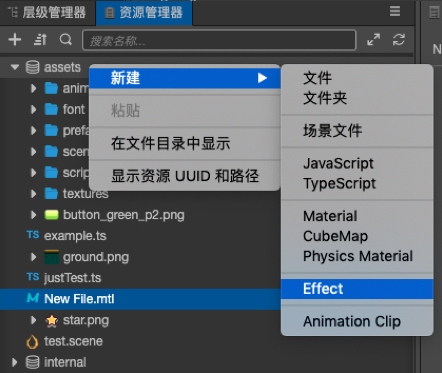The height and width of the screenshot is (373, 442).
Task: Click the star.png thumbnail icon
Action: (52, 320)
